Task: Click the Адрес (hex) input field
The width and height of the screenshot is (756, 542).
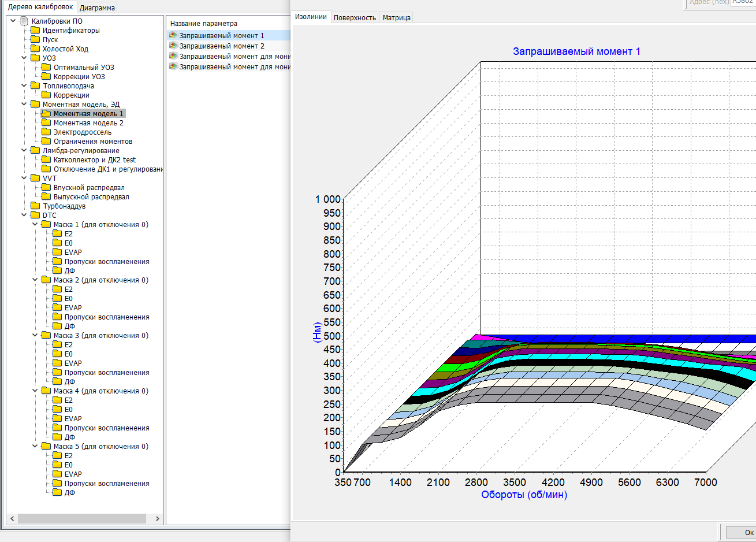Action: click(743, 2)
